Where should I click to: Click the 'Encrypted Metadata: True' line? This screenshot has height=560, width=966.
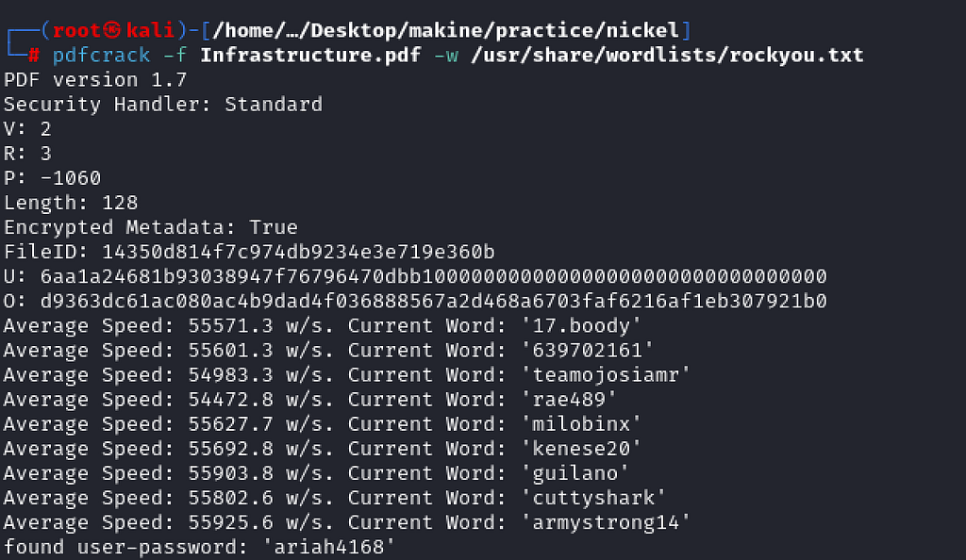click(150, 227)
